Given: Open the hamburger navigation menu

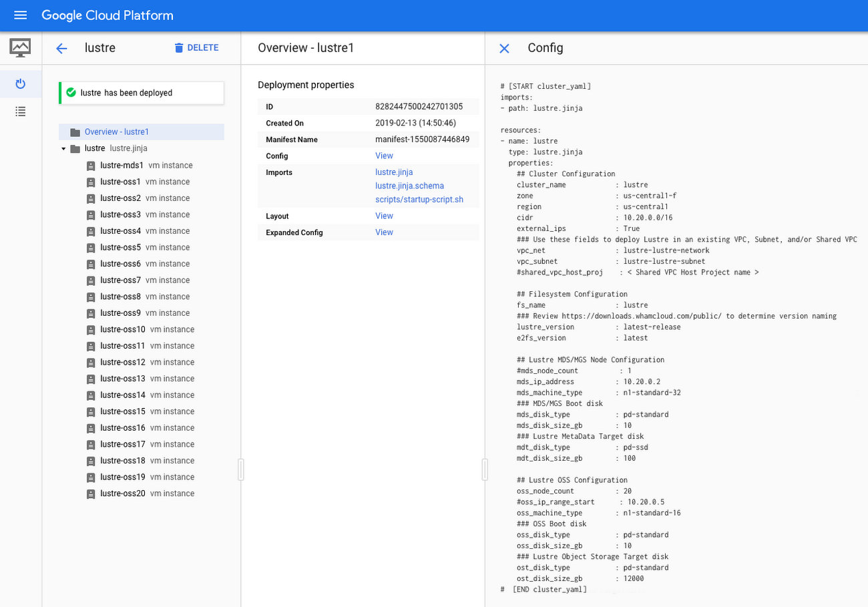Looking at the screenshot, I should [21, 15].
